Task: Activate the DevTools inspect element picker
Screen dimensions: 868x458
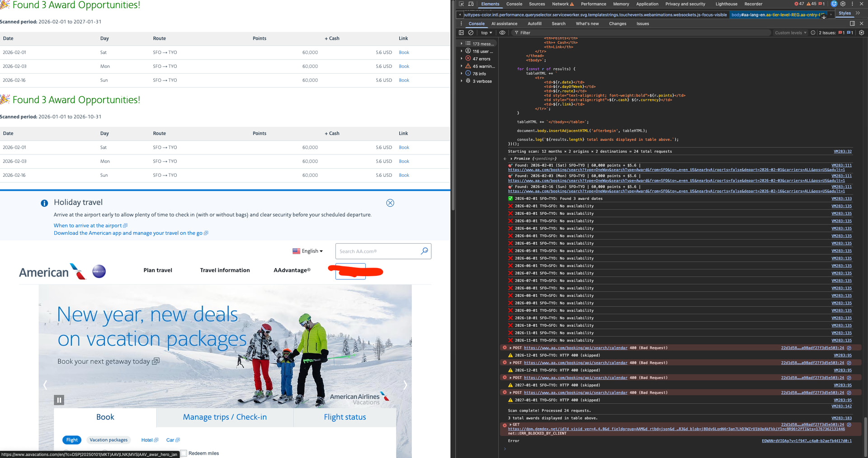Action: 461,4
